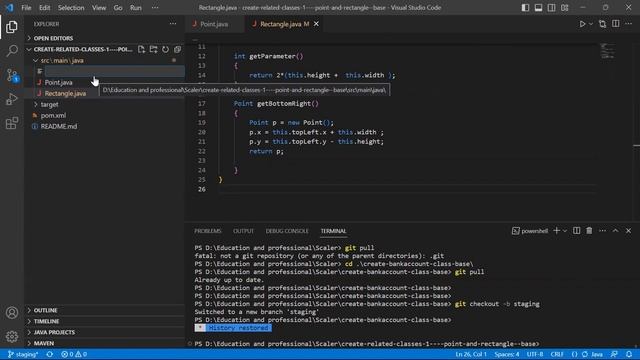
Task: Expand the target folder
Action: 49,104
